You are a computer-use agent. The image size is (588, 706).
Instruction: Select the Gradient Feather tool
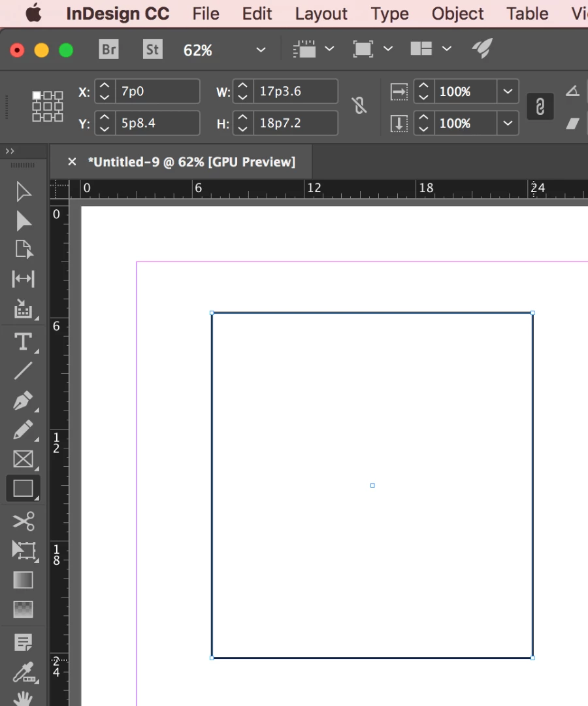click(x=23, y=610)
